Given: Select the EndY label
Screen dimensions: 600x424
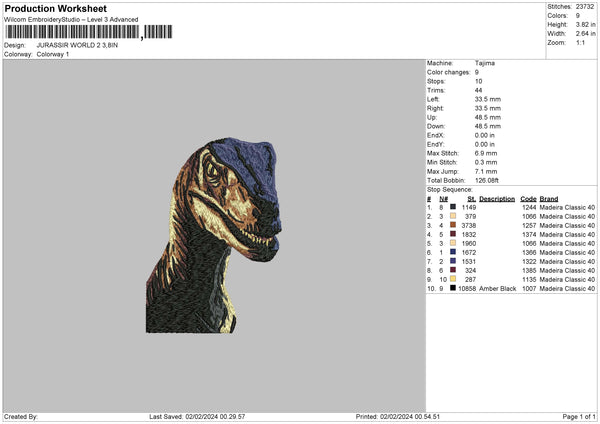Looking at the screenshot, I should click(x=435, y=144).
